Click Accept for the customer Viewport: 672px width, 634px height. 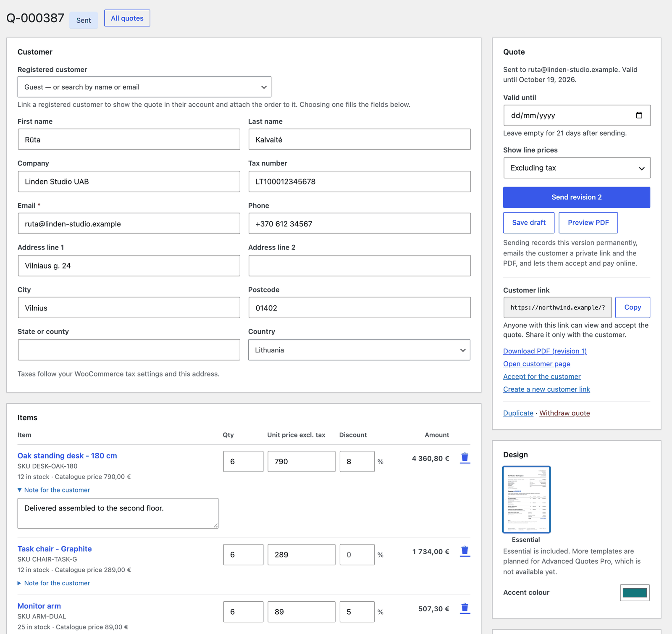pyautogui.click(x=542, y=376)
